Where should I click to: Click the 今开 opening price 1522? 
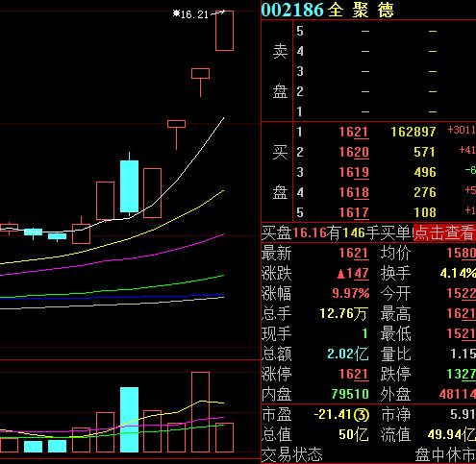point(462,294)
